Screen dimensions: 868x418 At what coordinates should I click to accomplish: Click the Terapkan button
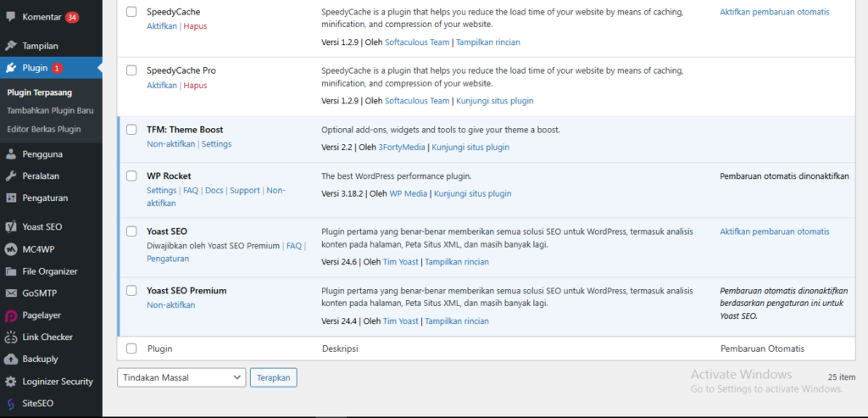tap(274, 377)
